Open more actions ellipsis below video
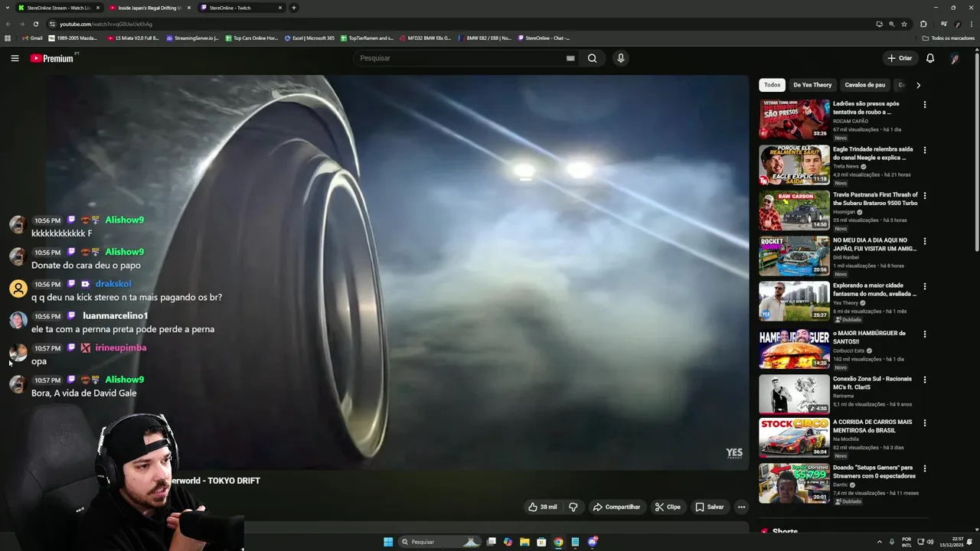 click(x=740, y=507)
